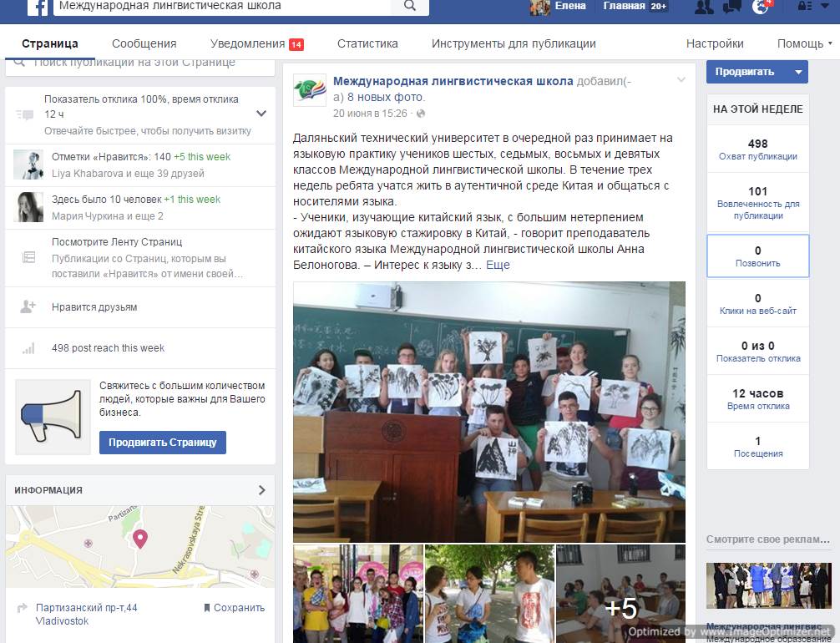
Task: Open the post options arrow
Action: tap(681, 80)
